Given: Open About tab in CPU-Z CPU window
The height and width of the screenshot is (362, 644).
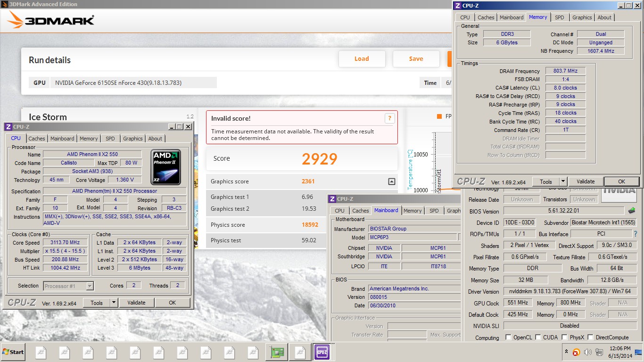Looking at the screenshot, I should coord(155,139).
